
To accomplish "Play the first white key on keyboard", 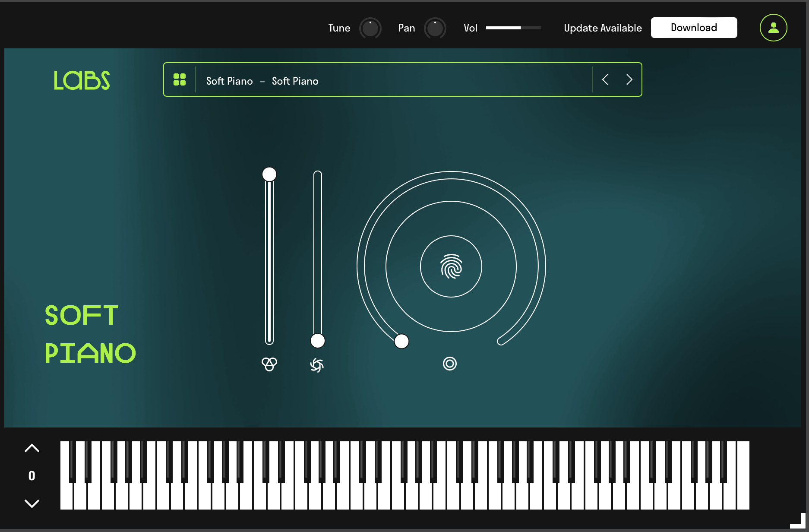I will click(66, 497).
